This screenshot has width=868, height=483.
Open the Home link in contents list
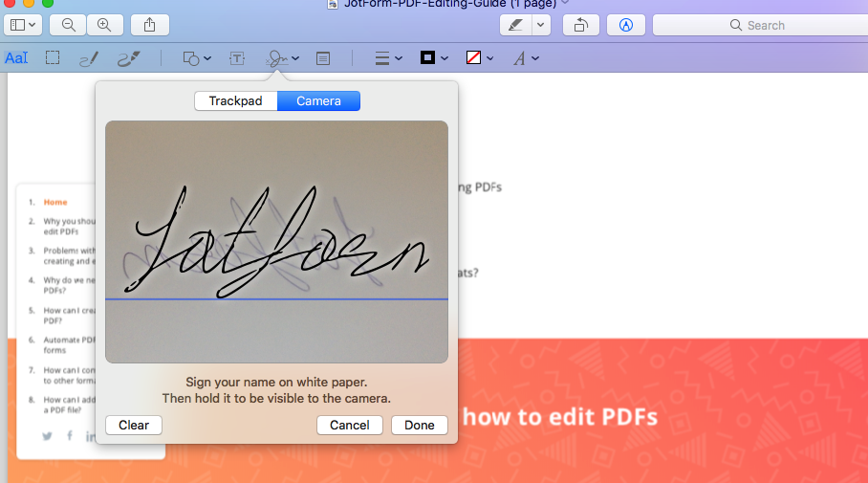pos(55,202)
